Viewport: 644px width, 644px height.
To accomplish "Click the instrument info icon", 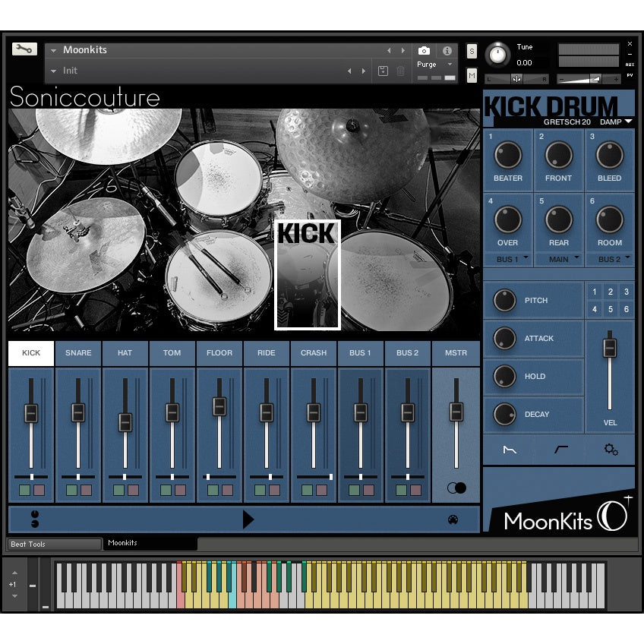I will 447,51.
